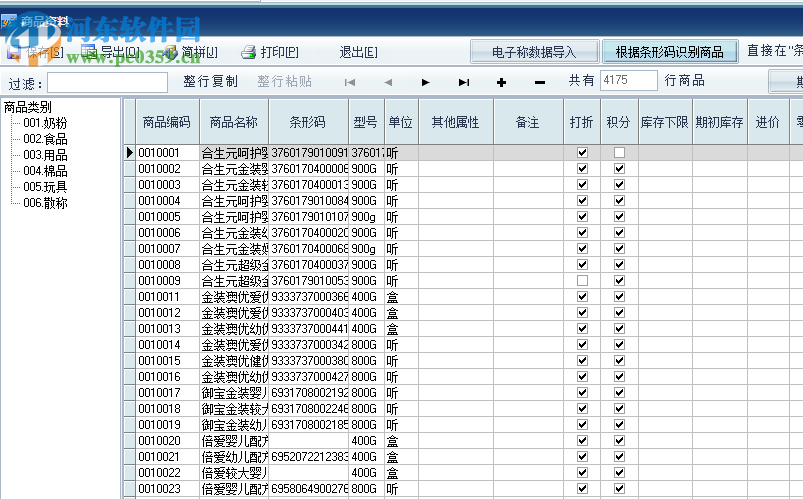803x499 pixels.
Task: Click the 商品资料 window title icon
Action: click(9, 22)
